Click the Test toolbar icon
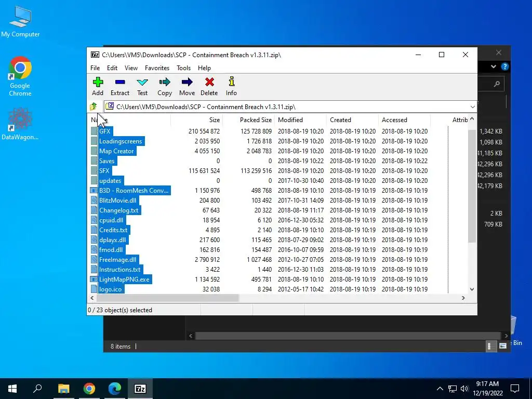 pyautogui.click(x=142, y=82)
